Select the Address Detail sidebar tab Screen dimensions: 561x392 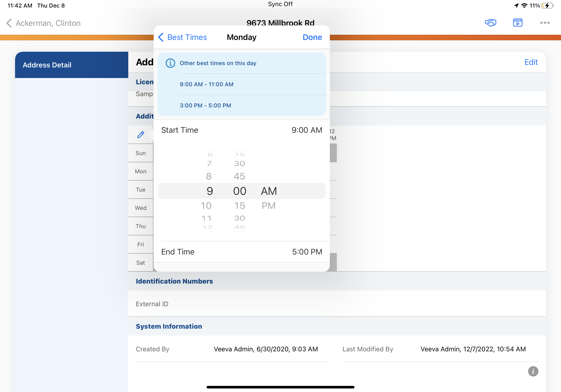click(71, 65)
